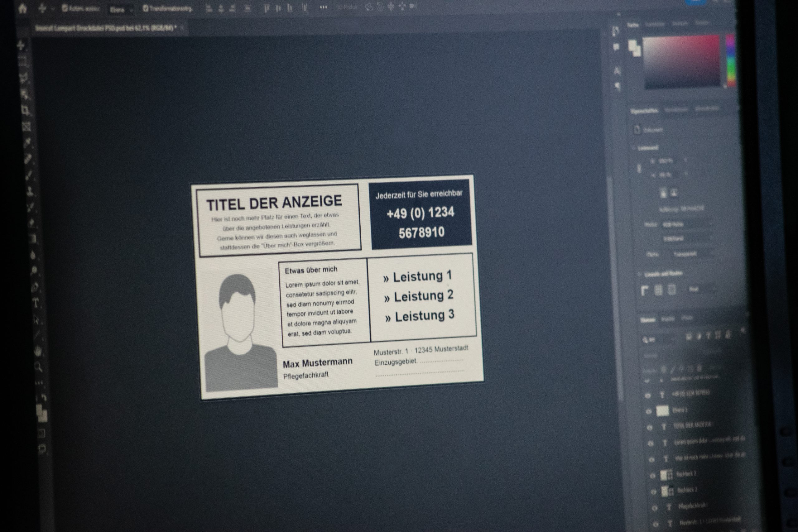Collapse the Lineale und Raster section

pos(640,274)
